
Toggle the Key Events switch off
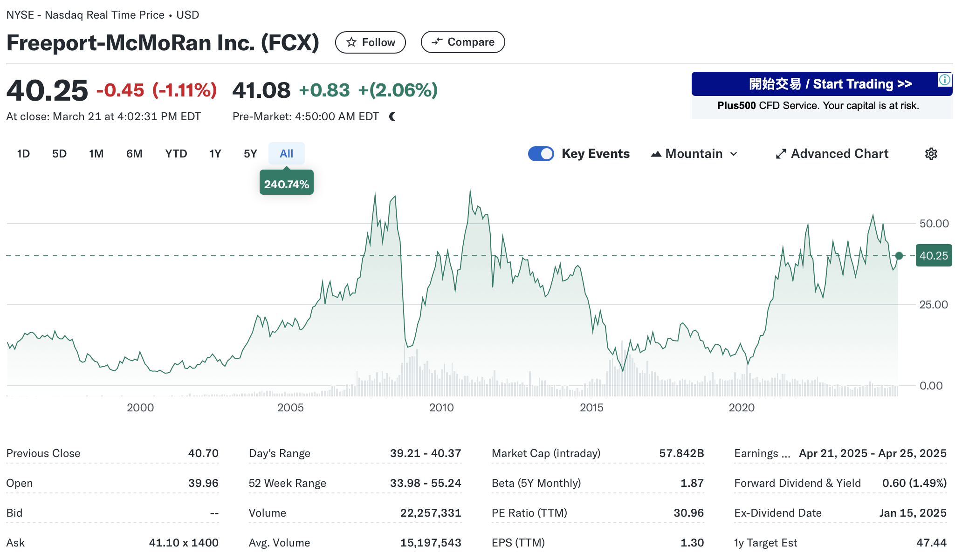point(541,154)
